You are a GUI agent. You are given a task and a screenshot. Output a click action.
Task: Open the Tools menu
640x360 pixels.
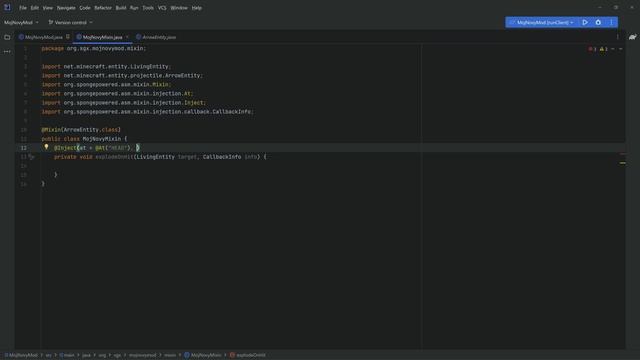tap(148, 8)
